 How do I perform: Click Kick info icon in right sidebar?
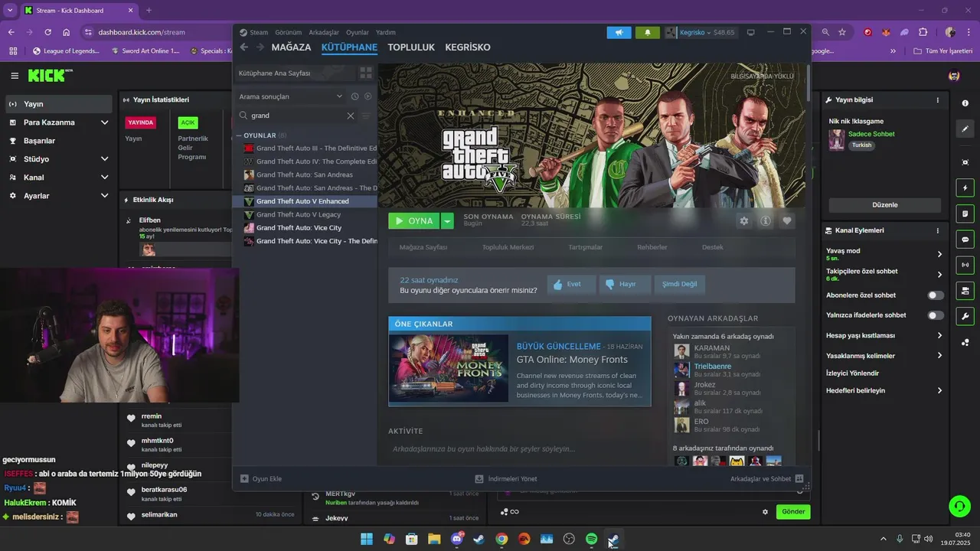coord(965,103)
